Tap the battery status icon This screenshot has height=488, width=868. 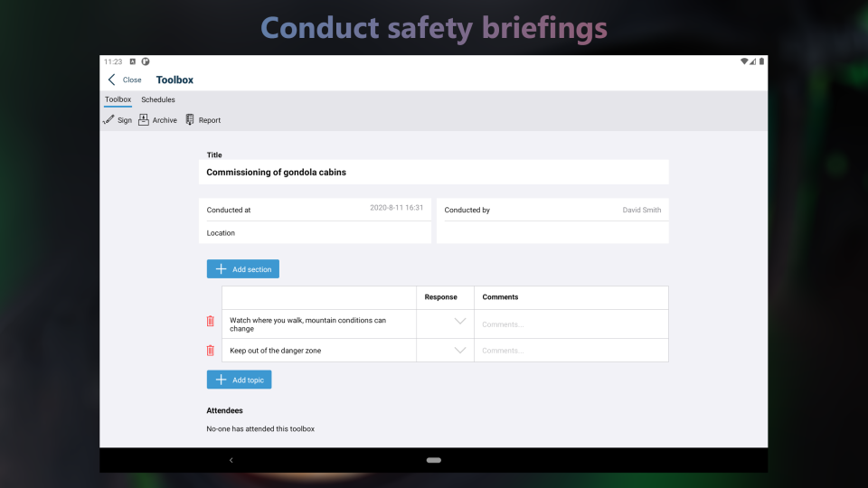761,61
